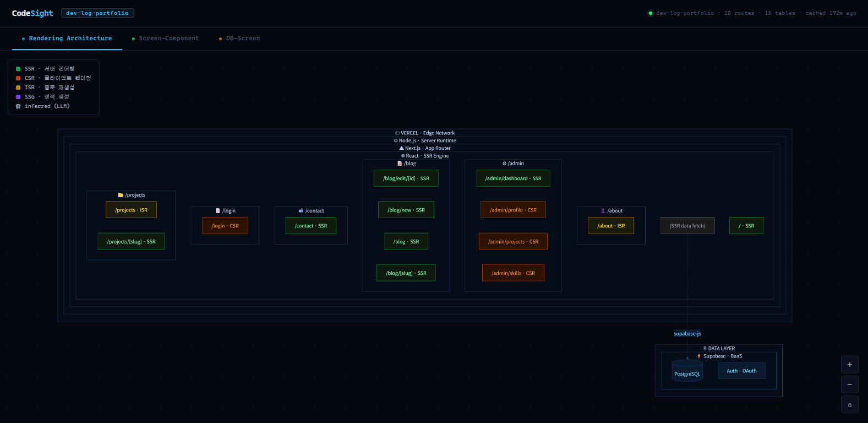Click the Next.js triangle icon
This screenshot has width=868, height=423.
(x=402, y=148)
